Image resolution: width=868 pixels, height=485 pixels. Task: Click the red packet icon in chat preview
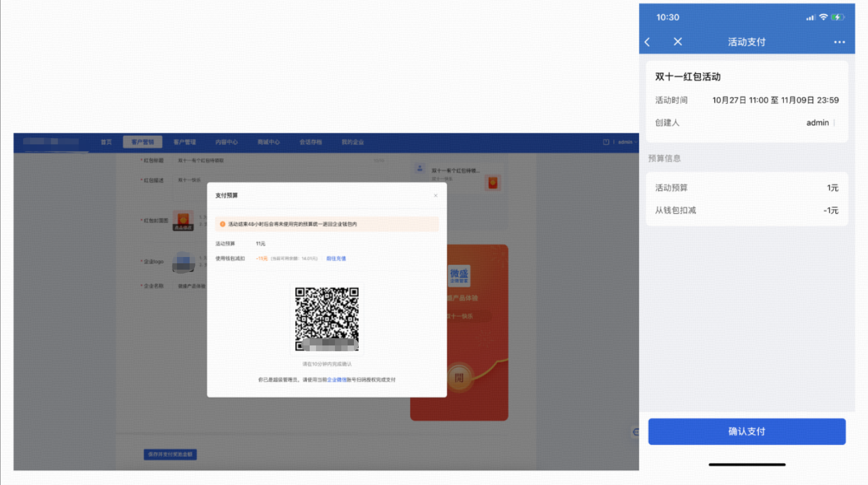492,183
